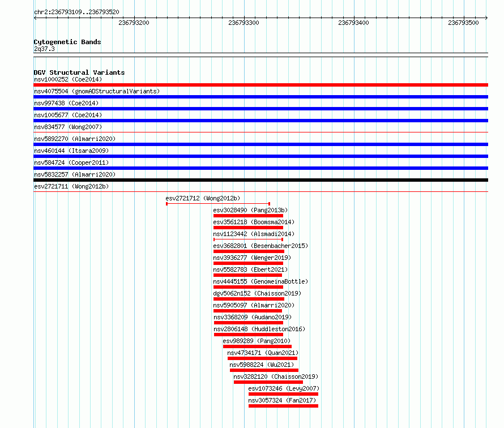Click the esv989289 (Pang2010) label
The width and height of the screenshot is (504, 428).
coord(257,341)
